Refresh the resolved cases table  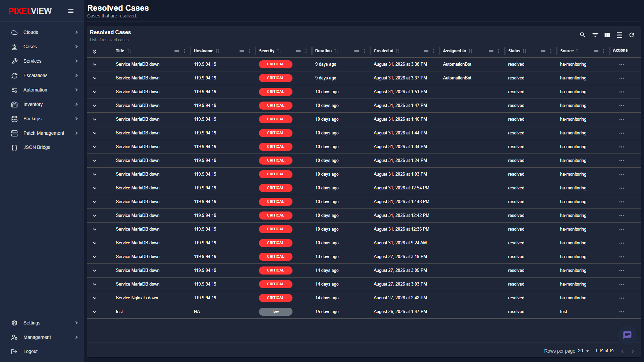[x=632, y=35]
